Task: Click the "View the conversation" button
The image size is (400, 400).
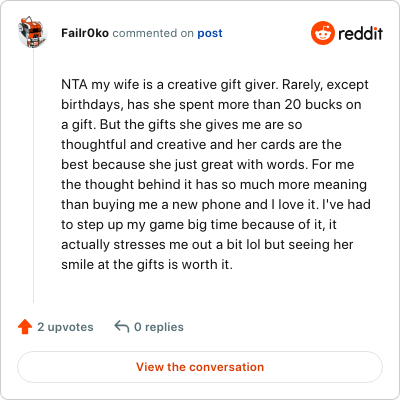Action: click(200, 367)
